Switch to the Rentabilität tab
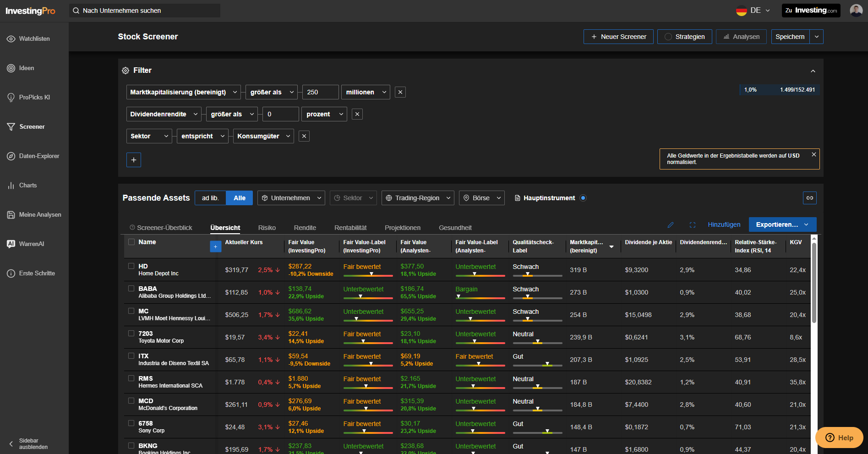 click(350, 228)
